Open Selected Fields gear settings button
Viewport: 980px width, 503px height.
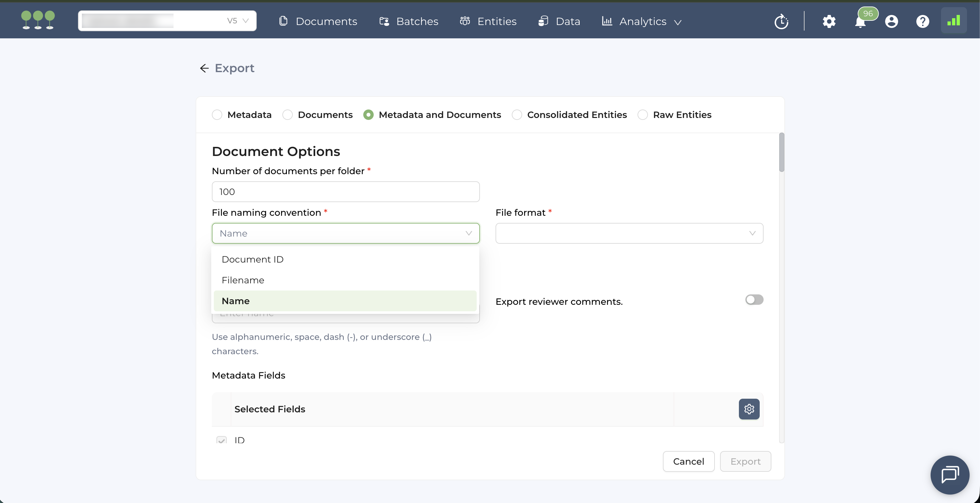tap(749, 409)
